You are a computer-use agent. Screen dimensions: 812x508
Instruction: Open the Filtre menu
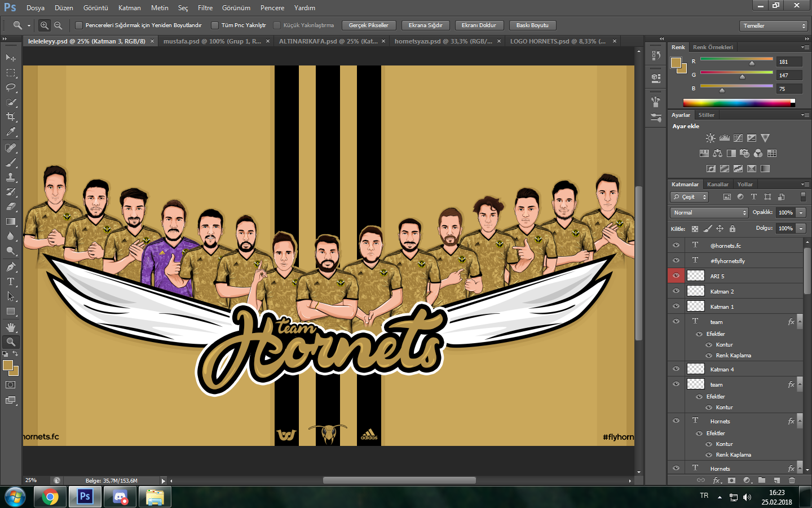coord(205,8)
